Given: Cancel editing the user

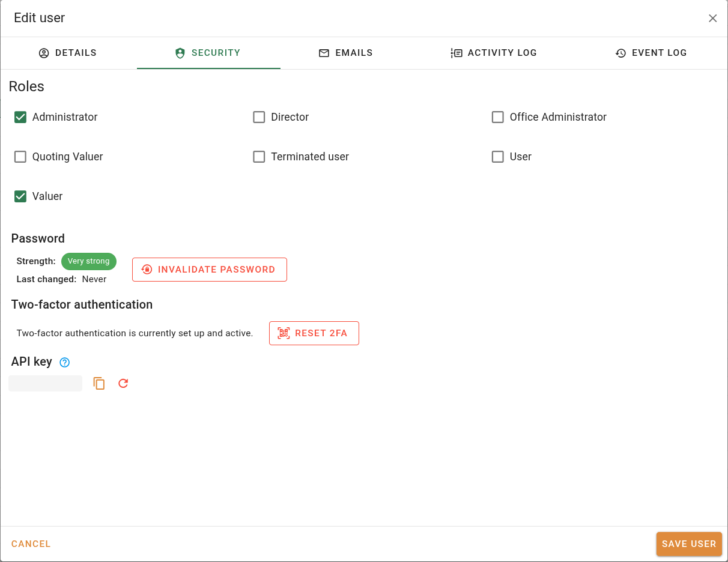Looking at the screenshot, I should (x=31, y=544).
